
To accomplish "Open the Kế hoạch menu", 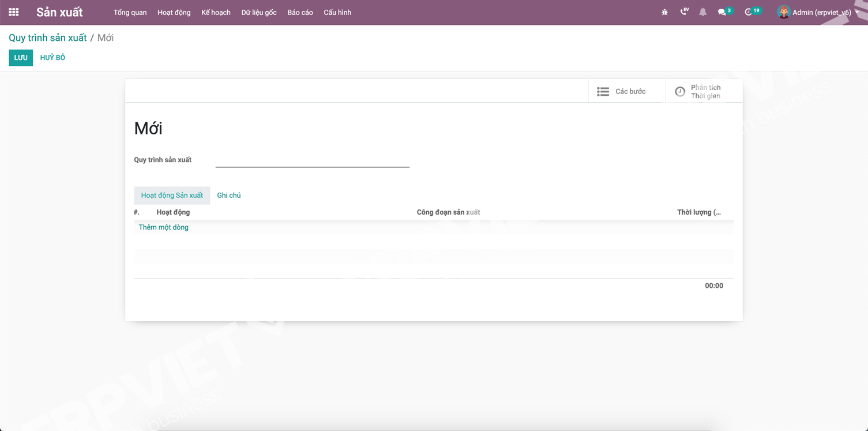I will (216, 13).
